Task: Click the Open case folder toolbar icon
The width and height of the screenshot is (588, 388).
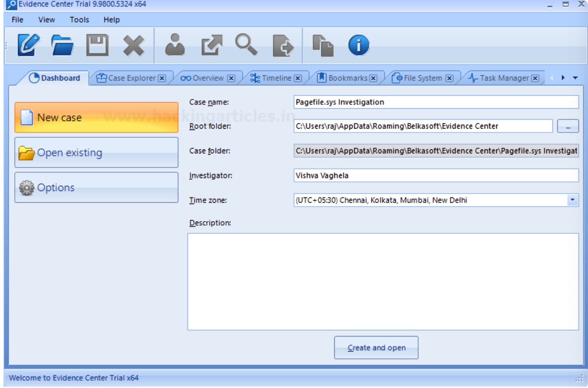Action: click(x=63, y=45)
